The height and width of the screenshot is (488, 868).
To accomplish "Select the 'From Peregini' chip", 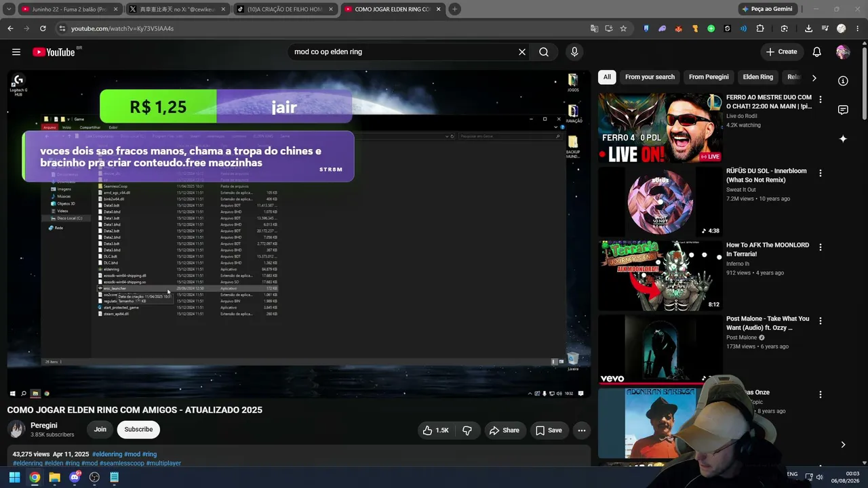I will 709,77.
